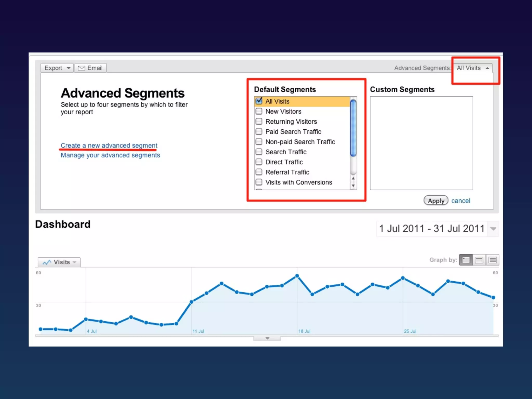Uncheck the All Visits checkbox
532x399 pixels.
(259, 101)
